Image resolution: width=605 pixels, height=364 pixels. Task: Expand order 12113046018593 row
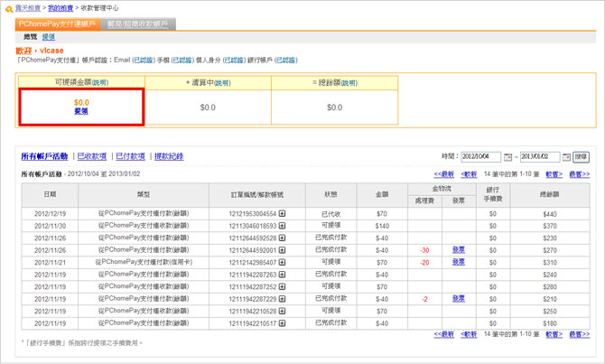(283, 226)
